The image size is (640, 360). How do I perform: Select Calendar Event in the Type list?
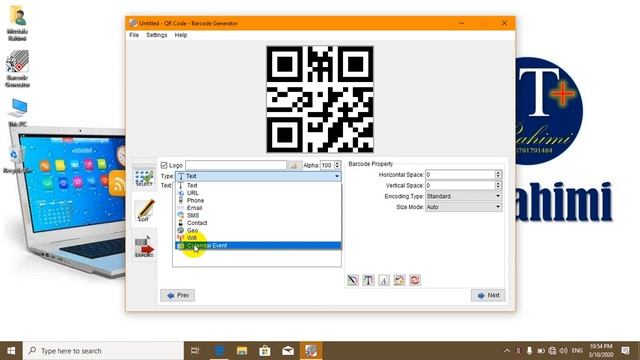click(257, 245)
